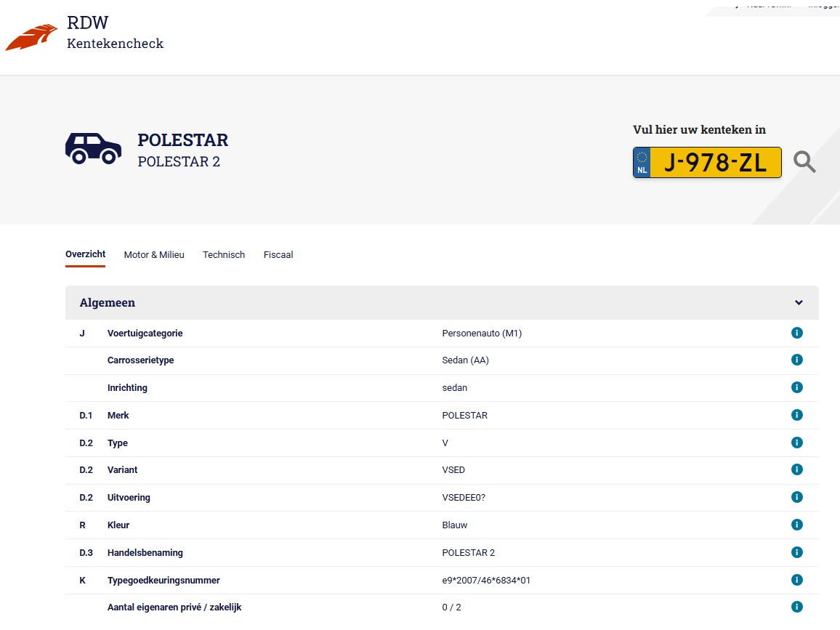Open info icon for Voertuigcategorie row
This screenshot has width=840, height=630.
[x=796, y=334]
